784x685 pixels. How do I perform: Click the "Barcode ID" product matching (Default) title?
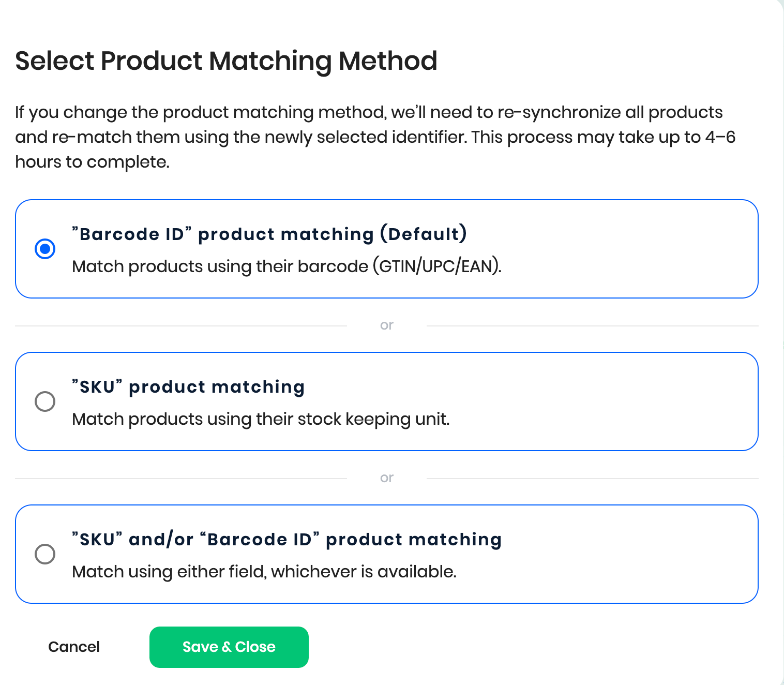click(x=269, y=234)
